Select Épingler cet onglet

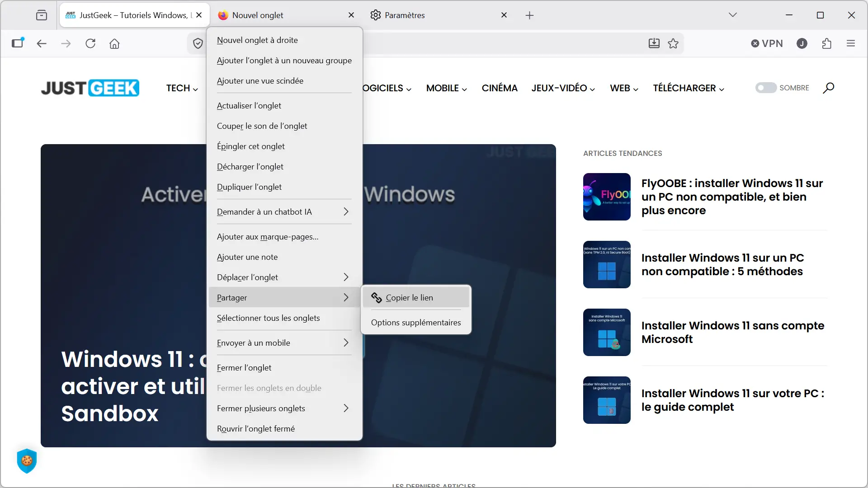click(284, 146)
